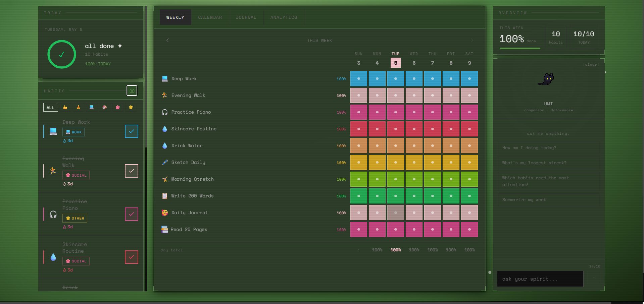Image resolution: width=644 pixels, height=304 pixels.
Task: Filter habits by the art palette category
Action: [x=104, y=107]
